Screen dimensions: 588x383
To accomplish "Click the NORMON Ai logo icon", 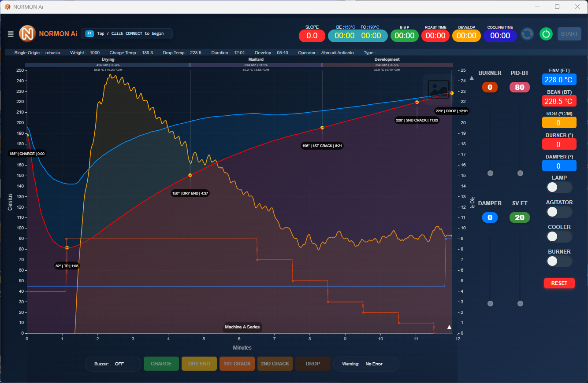I will (x=27, y=34).
